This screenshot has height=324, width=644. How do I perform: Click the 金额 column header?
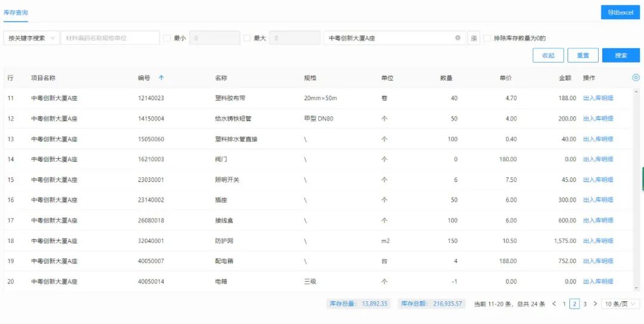point(565,78)
